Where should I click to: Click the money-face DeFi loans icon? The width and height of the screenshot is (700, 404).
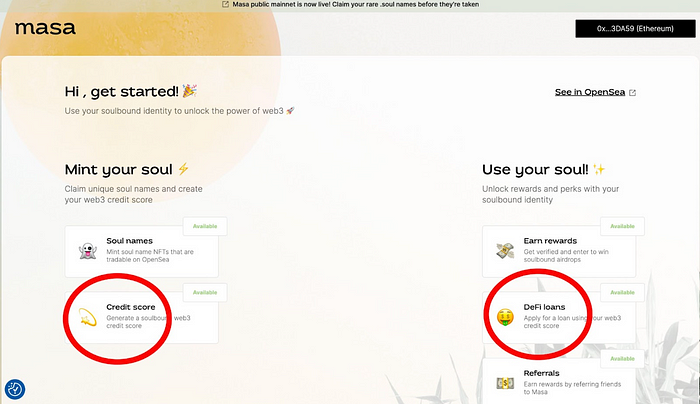point(505,317)
